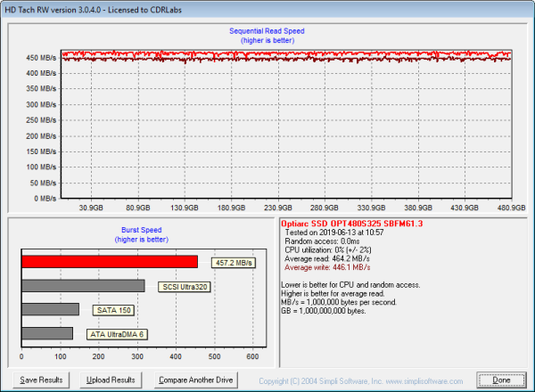Click the SATA 150 label
The height and width of the screenshot is (392, 535).
click(x=113, y=310)
